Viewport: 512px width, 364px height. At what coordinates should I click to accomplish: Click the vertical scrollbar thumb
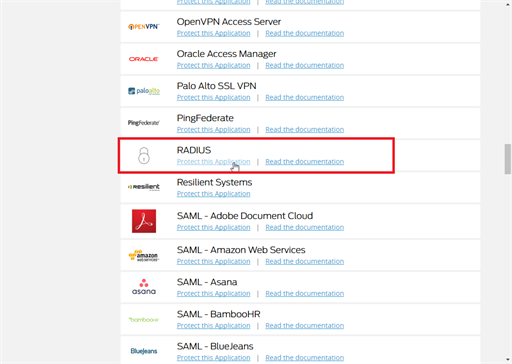coord(508,159)
